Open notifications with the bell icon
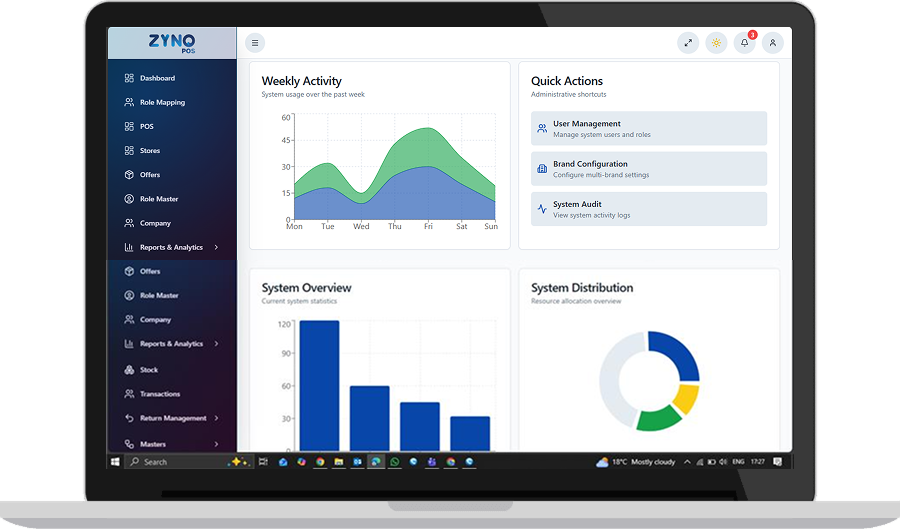The width and height of the screenshot is (900, 529). (744, 42)
